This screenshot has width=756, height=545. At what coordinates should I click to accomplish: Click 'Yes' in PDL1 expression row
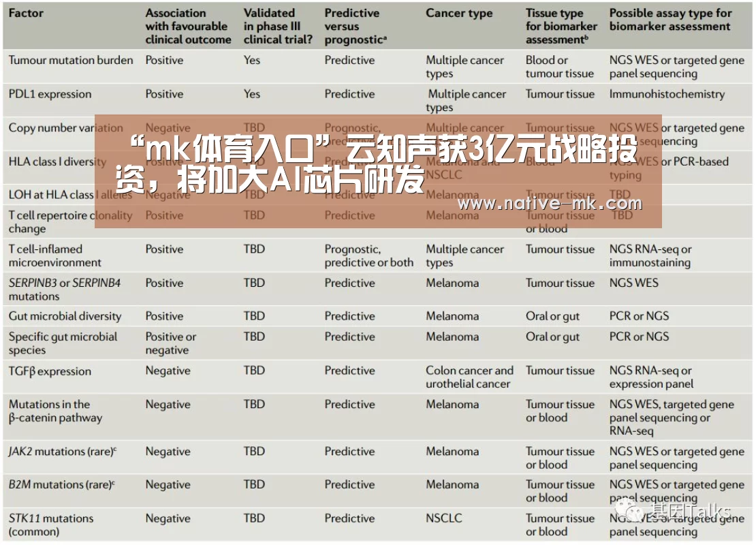[x=252, y=94]
